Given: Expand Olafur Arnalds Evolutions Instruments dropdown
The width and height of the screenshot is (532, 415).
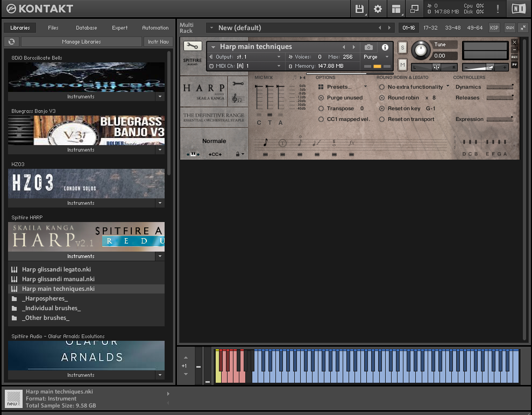Looking at the screenshot, I should (x=160, y=375).
